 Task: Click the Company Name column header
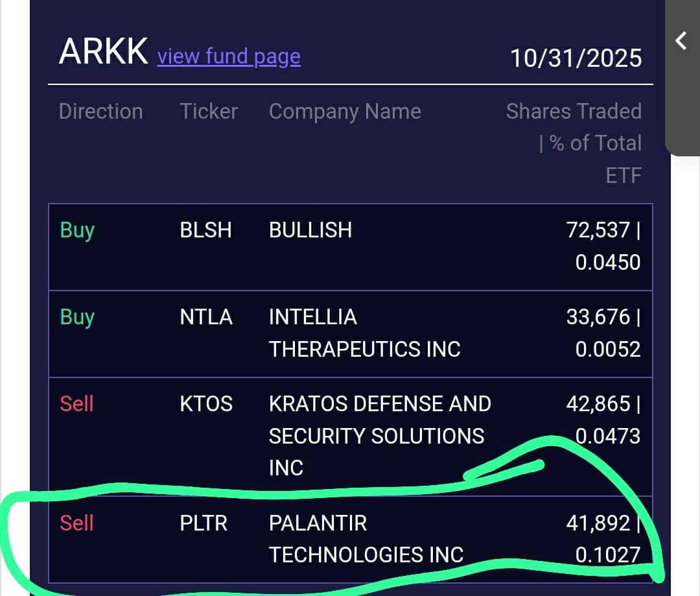pos(345,112)
